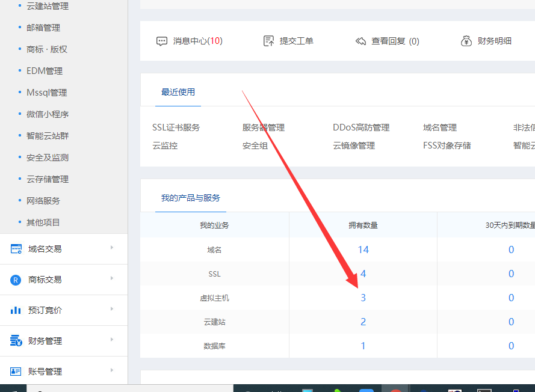Click the 商标交易 registered-mark icon

coord(16,280)
